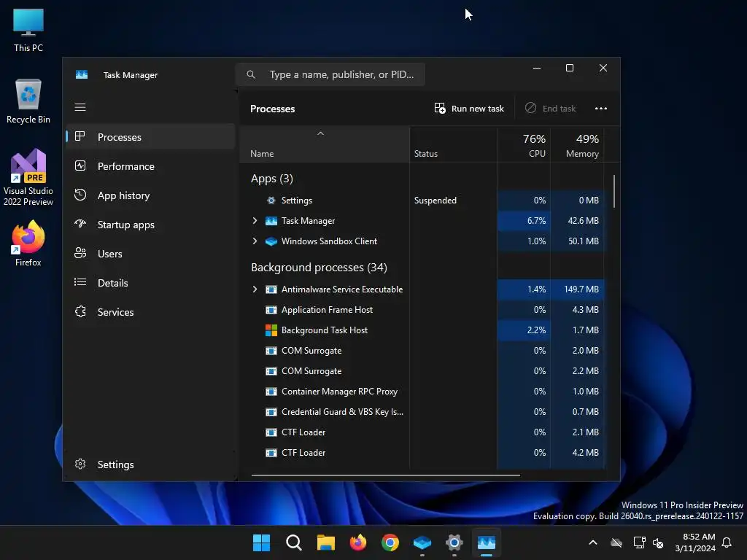Click the Task Manager title bar app icon
The height and width of the screenshot is (560, 747).
click(x=82, y=75)
